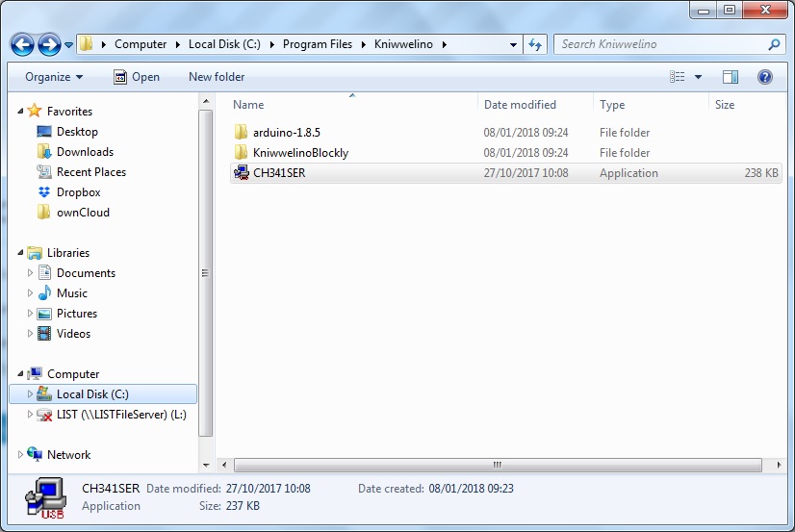
Task: Click CH341SER USB installer icon in list
Action: click(241, 173)
